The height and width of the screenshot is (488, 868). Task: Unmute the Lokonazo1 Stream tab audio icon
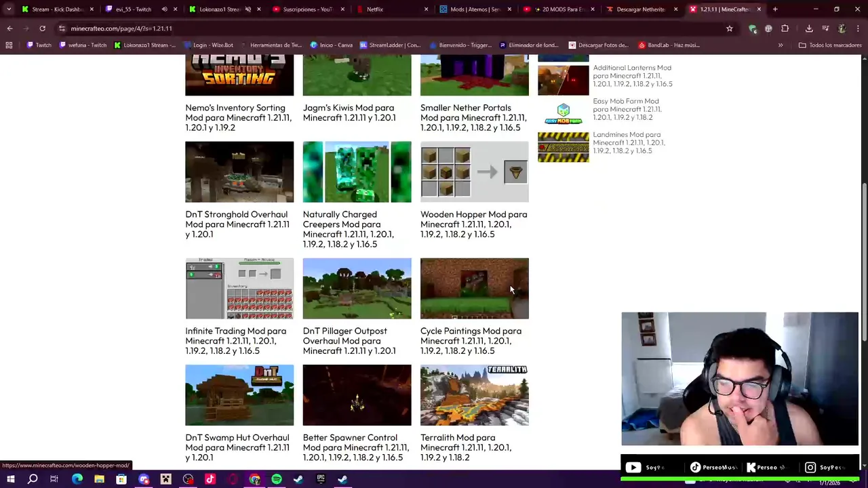coord(248,9)
